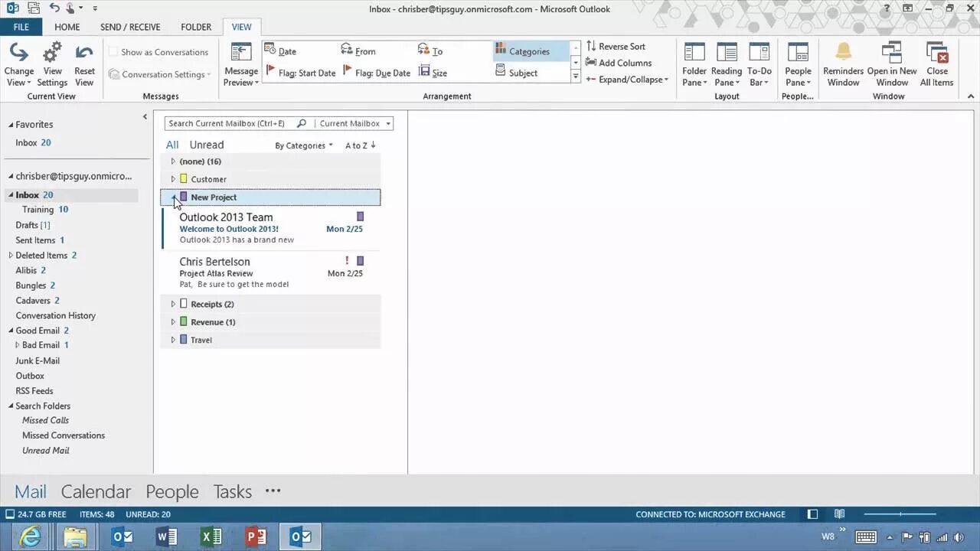Screen dimensions: 980x551
Task: Collapse the New Project category group
Action: [175, 198]
